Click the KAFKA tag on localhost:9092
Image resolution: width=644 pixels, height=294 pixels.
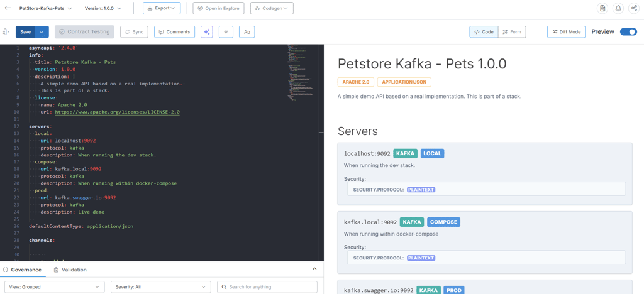coord(406,154)
